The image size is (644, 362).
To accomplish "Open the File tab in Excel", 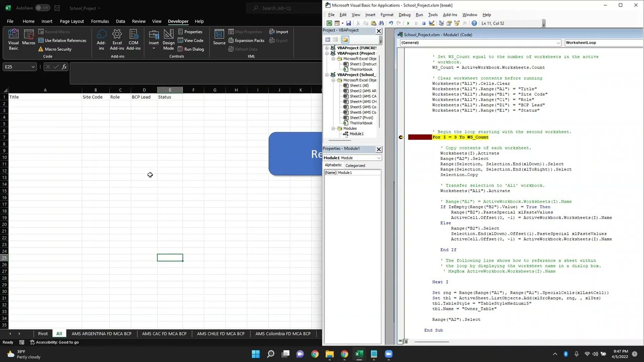I will (x=10, y=21).
